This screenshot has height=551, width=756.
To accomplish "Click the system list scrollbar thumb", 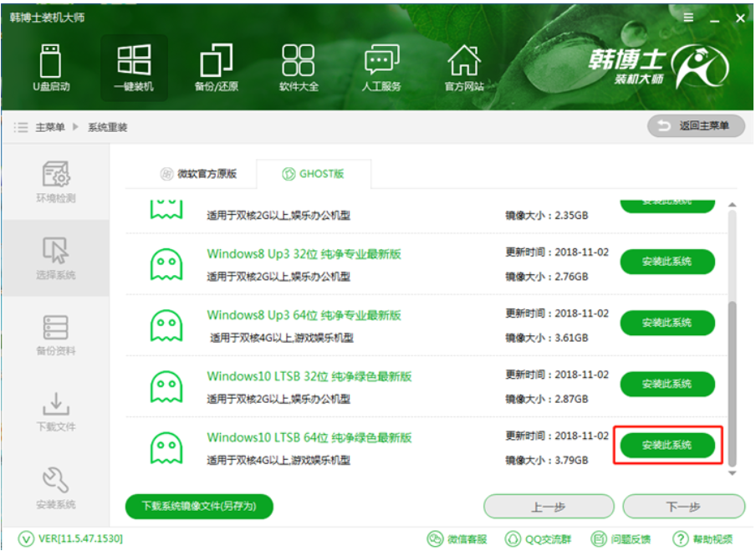I will [x=733, y=384].
